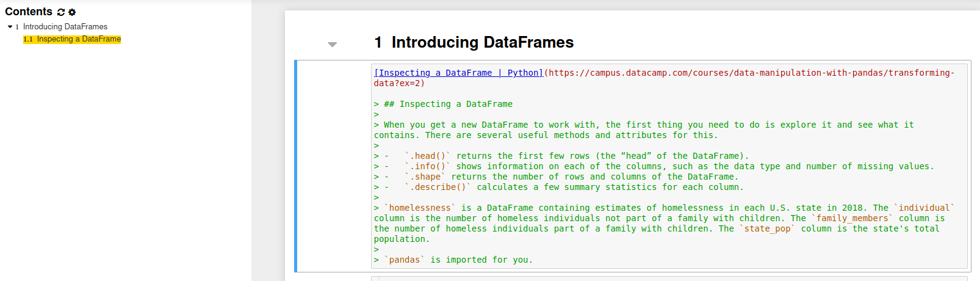980x281 pixels.
Task: Click the 'pandas is imported for you' line
Action: [x=458, y=260]
